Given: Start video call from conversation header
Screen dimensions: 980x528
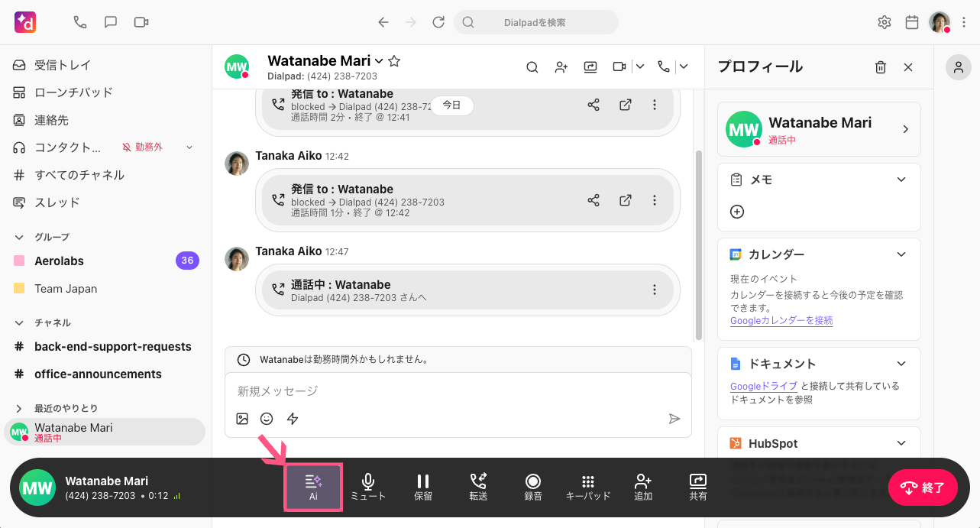Looking at the screenshot, I should tap(619, 66).
